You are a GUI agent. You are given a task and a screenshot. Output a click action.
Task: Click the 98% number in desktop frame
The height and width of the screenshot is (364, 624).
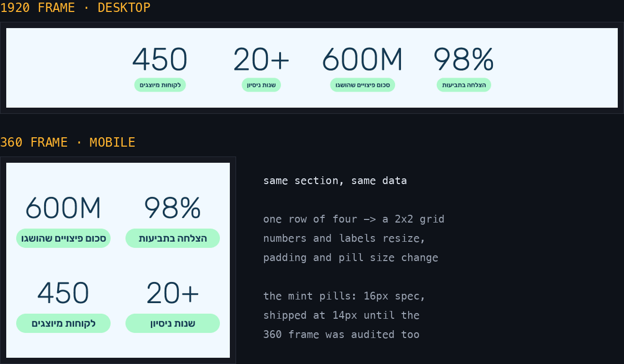pos(464,59)
